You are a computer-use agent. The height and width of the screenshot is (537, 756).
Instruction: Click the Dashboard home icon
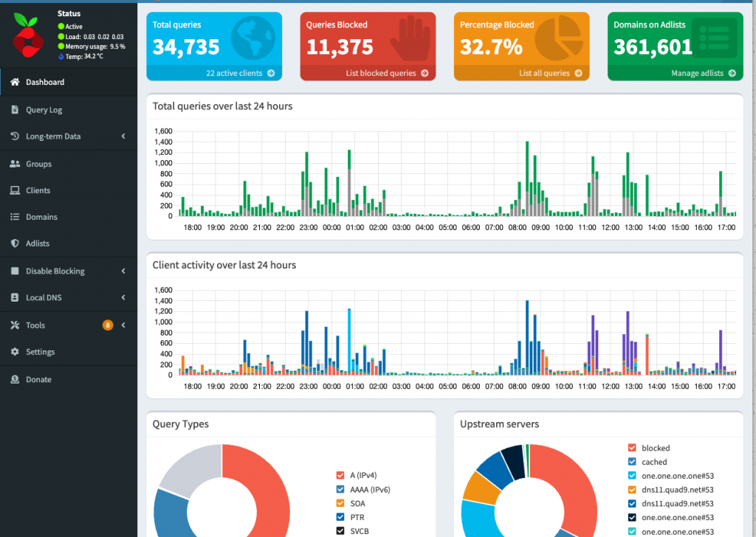(15, 82)
